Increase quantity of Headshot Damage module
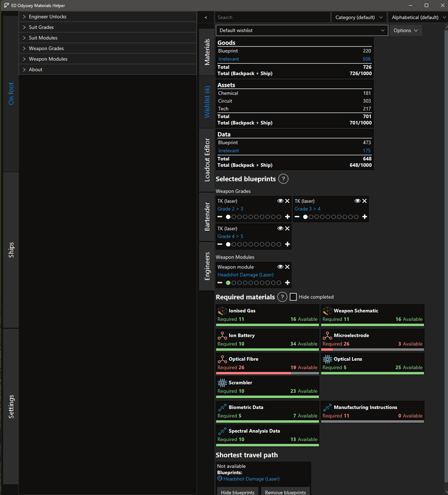448x495 pixels. pyautogui.click(x=287, y=283)
